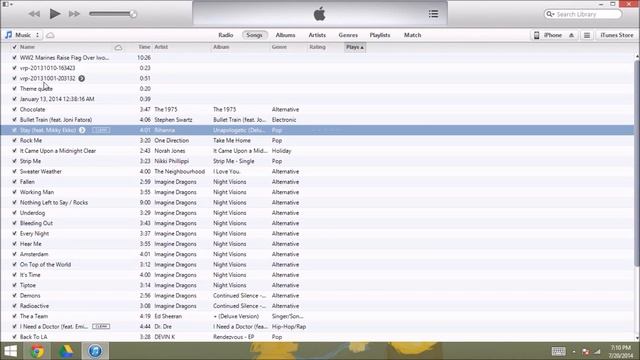This screenshot has width=640, height=360.
Task: Switch to the Artists tab
Action: [317, 35]
